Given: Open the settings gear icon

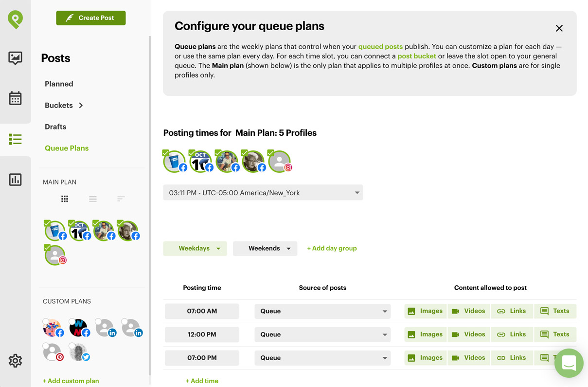Looking at the screenshot, I should 15,361.
